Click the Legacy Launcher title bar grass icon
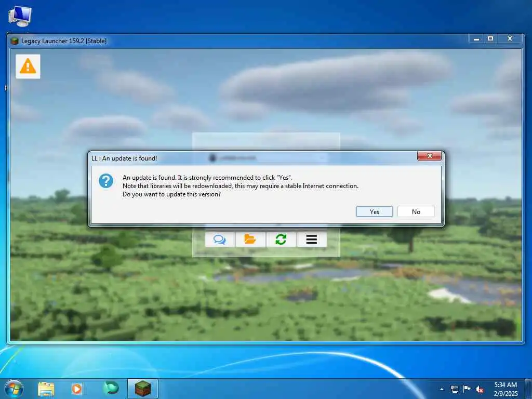This screenshot has width=532, height=399. 14,41
